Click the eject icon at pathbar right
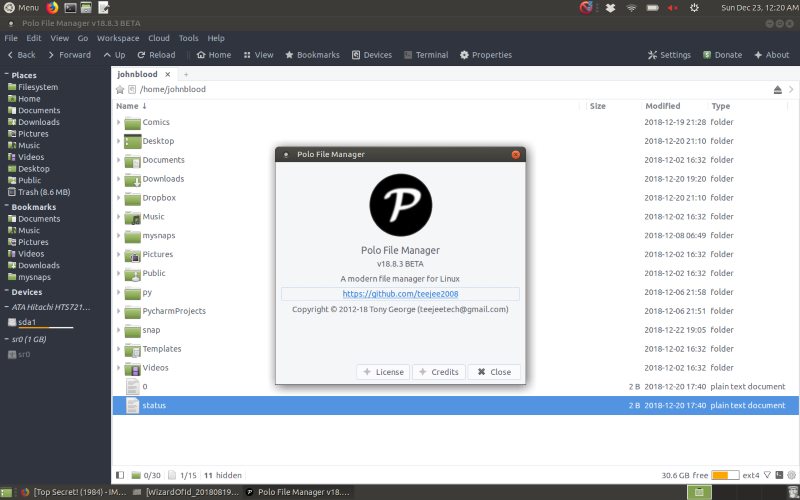Screen dimensions: 800x500 [778, 90]
